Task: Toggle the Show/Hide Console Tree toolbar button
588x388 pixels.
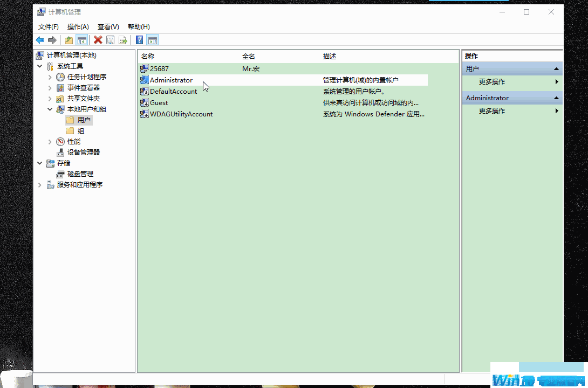Action: [x=82, y=40]
